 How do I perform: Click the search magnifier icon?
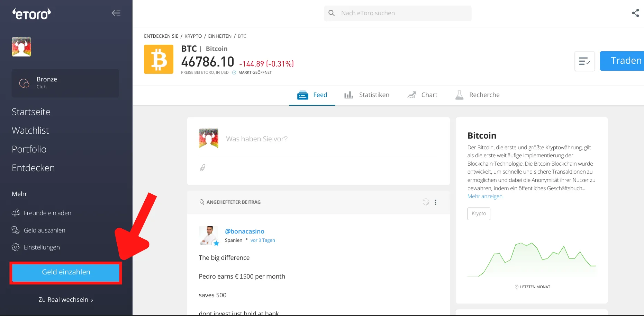tap(332, 13)
